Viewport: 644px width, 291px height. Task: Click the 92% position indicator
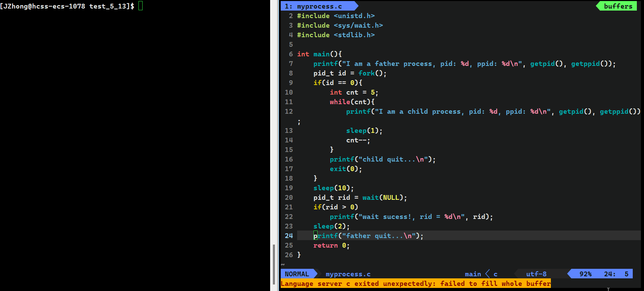(x=585, y=274)
